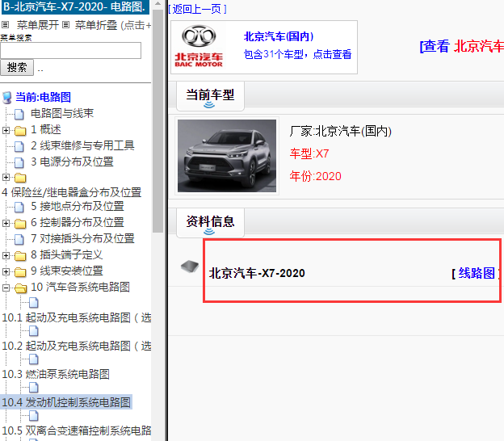Click the 车型:X7 text
The height and width of the screenshot is (441, 504).
pos(309,153)
